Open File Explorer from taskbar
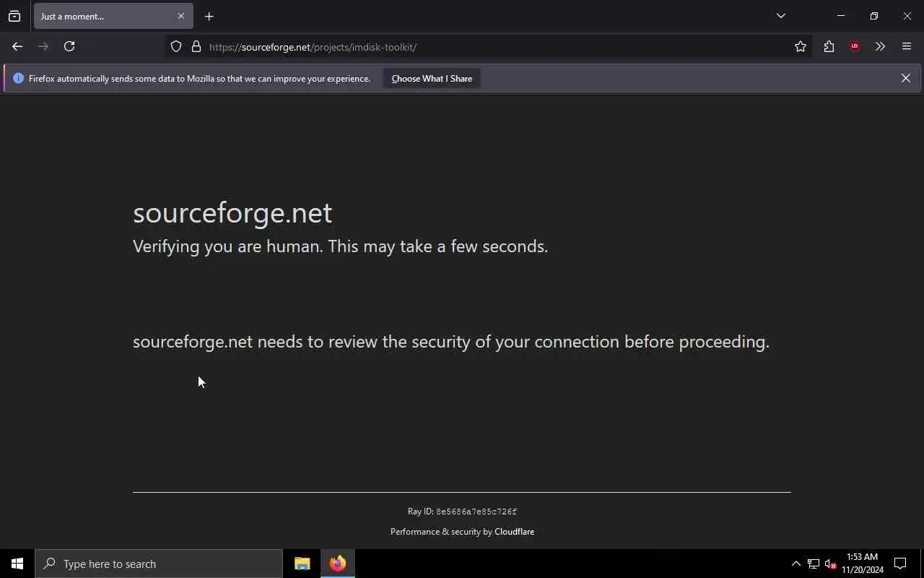Viewport: 924px width, 578px height. [302, 564]
